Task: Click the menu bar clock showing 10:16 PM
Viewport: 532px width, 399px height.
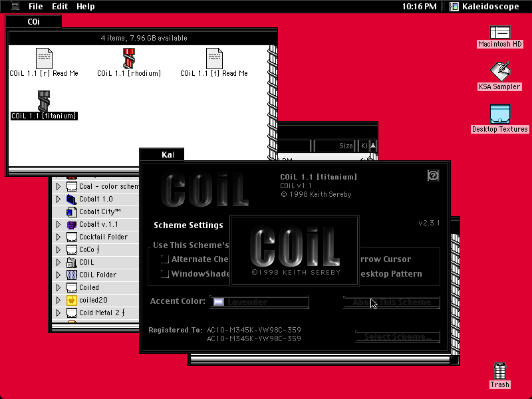Action: [420, 6]
